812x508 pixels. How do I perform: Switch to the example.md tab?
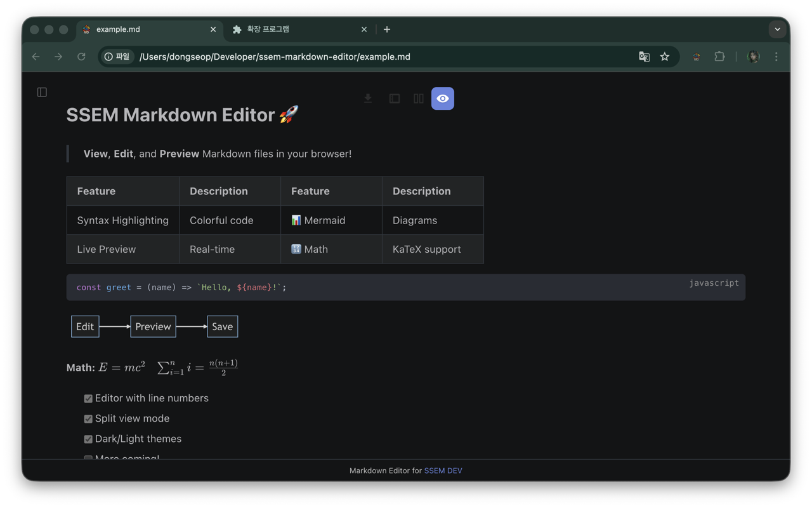[150, 29]
